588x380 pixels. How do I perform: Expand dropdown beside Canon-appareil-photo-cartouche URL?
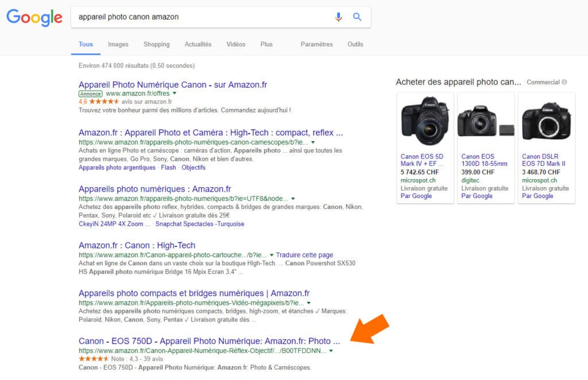pyautogui.click(x=272, y=255)
